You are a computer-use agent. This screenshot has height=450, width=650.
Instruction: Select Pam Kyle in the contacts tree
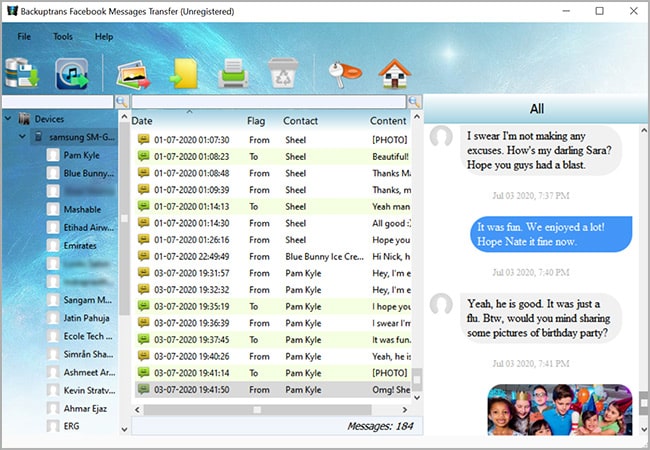[x=80, y=155]
